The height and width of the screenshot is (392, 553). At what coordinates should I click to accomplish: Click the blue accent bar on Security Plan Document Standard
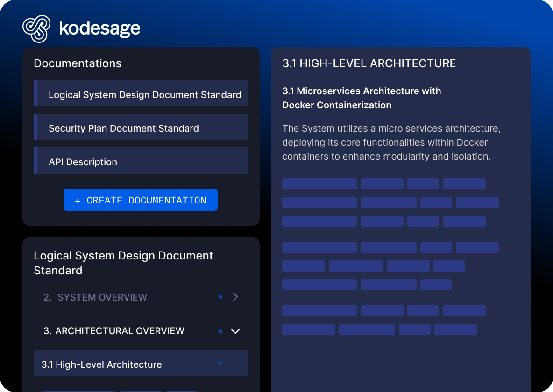pyautogui.click(x=35, y=127)
